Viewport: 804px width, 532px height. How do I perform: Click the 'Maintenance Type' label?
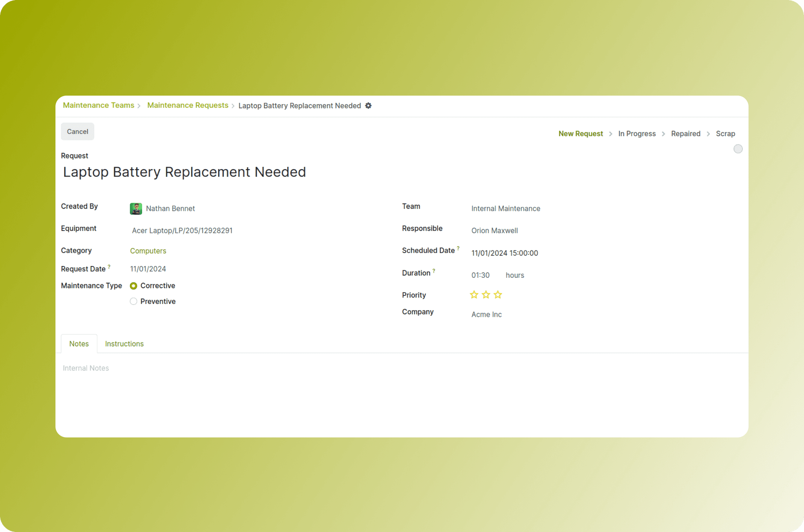(x=91, y=286)
